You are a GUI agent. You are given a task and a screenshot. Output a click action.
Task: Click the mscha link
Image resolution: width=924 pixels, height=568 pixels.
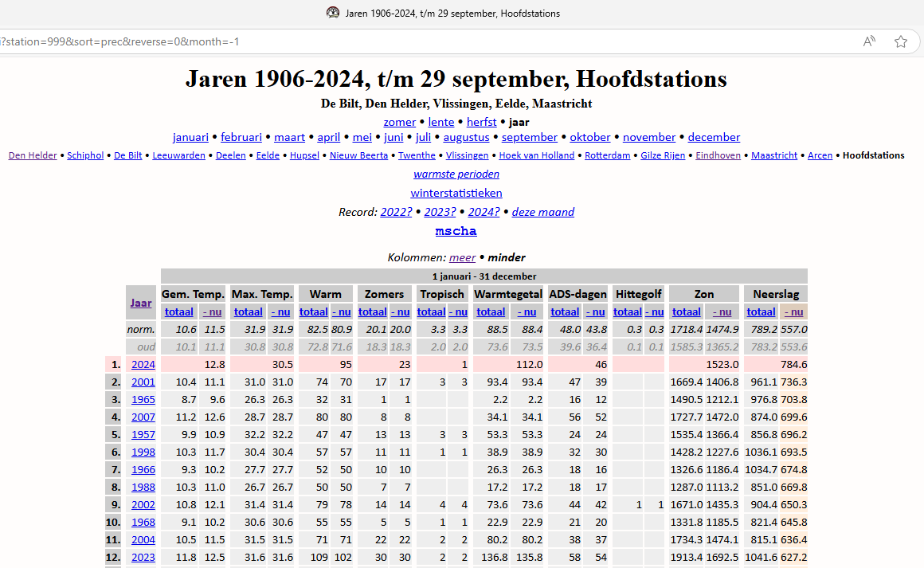pyautogui.click(x=456, y=231)
